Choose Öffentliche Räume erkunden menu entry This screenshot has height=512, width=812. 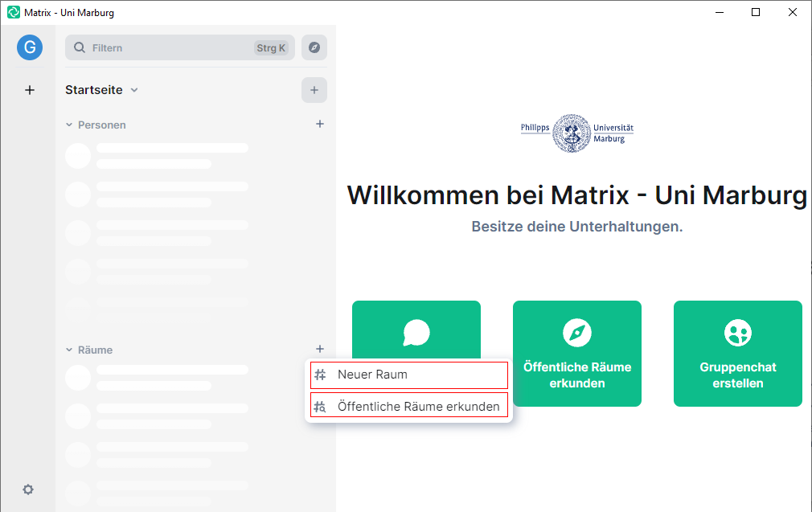[x=409, y=405]
